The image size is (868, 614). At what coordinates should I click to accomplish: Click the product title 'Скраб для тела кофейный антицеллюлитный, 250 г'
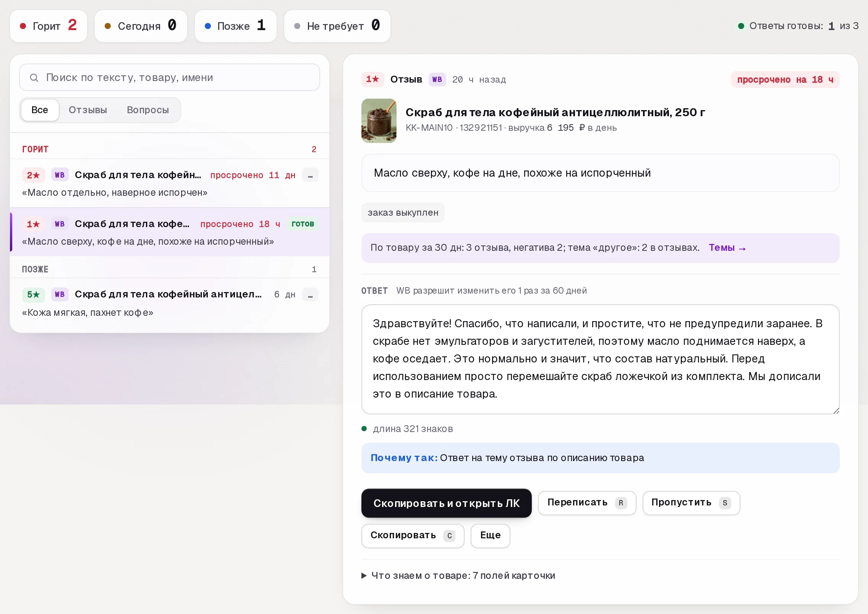coord(555,112)
